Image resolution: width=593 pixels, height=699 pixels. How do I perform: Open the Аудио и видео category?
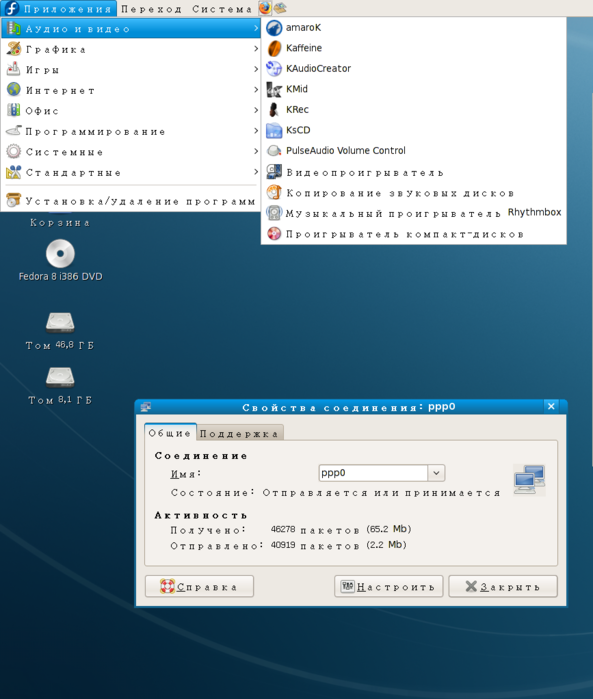[x=131, y=29]
